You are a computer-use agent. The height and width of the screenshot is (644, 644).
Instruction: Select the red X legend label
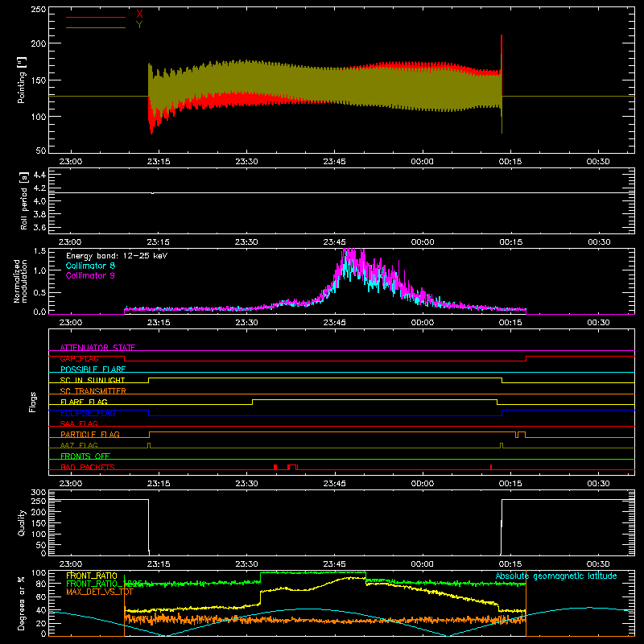point(139,14)
